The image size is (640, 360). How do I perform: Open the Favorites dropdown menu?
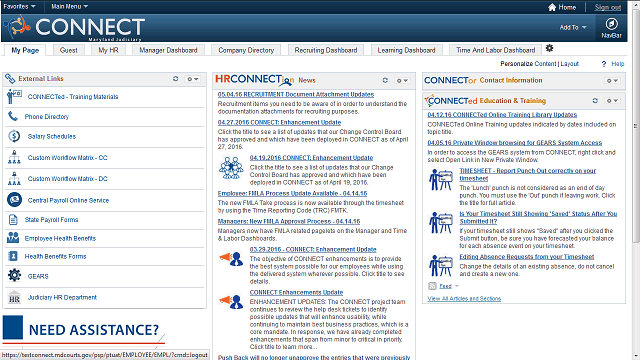(19, 7)
